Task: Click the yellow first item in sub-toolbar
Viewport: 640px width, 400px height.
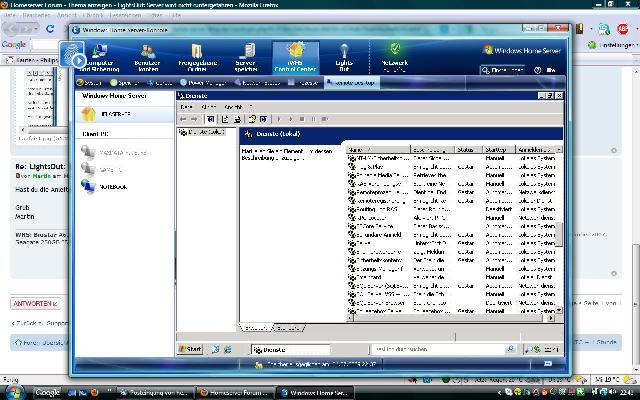Action: pos(89,83)
